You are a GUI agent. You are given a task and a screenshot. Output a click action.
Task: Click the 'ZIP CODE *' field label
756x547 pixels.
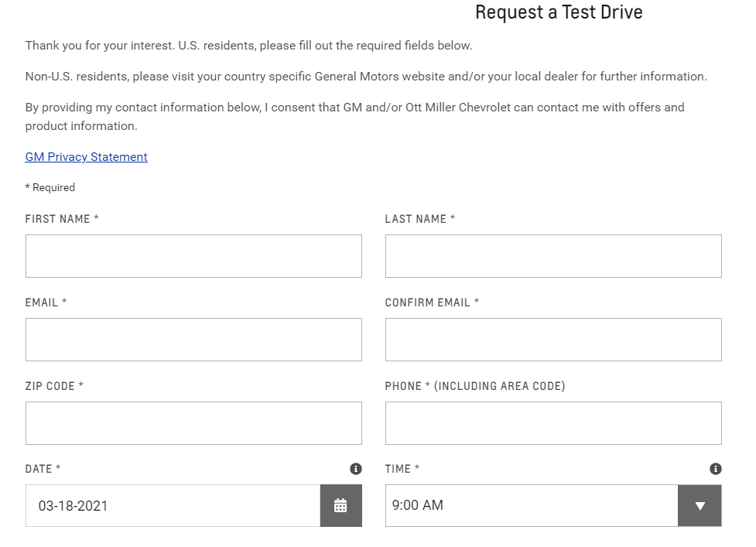click(x=54, y=386)
